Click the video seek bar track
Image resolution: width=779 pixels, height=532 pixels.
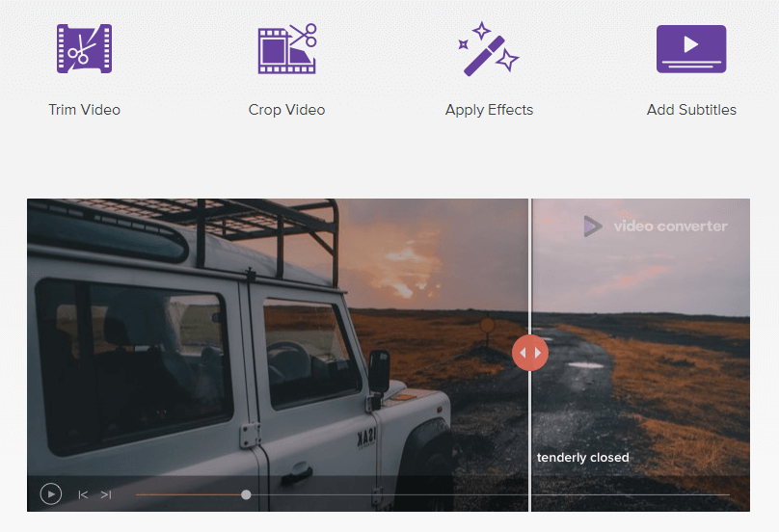pos(433,494)
